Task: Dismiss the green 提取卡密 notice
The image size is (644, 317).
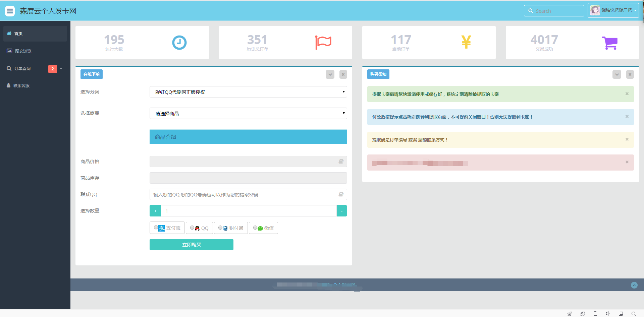Action: 627,94
